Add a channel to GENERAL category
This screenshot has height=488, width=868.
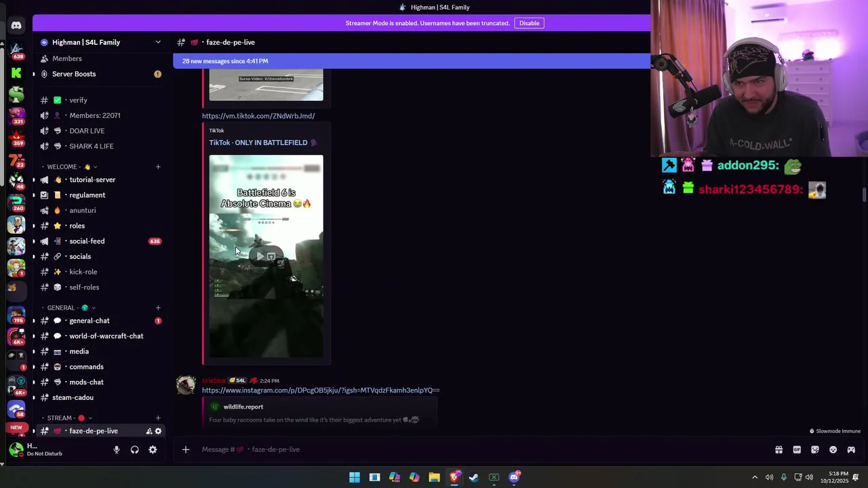(x=158, y=308)
